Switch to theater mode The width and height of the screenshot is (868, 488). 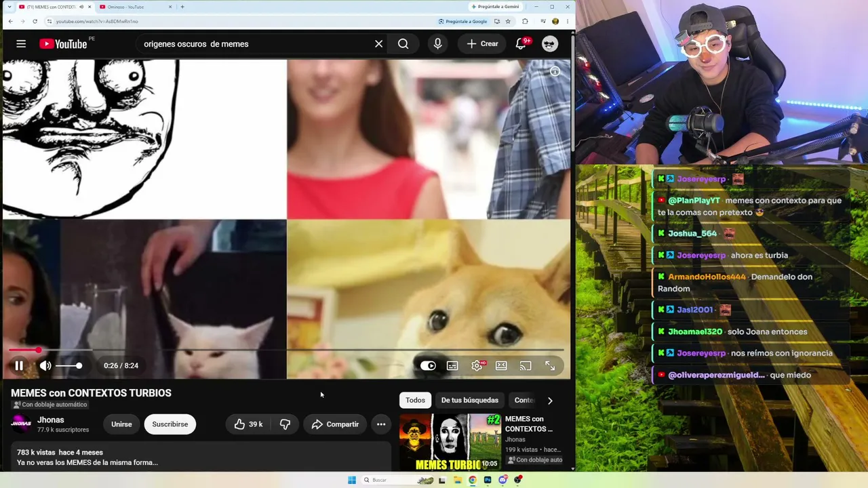point(501,366)
